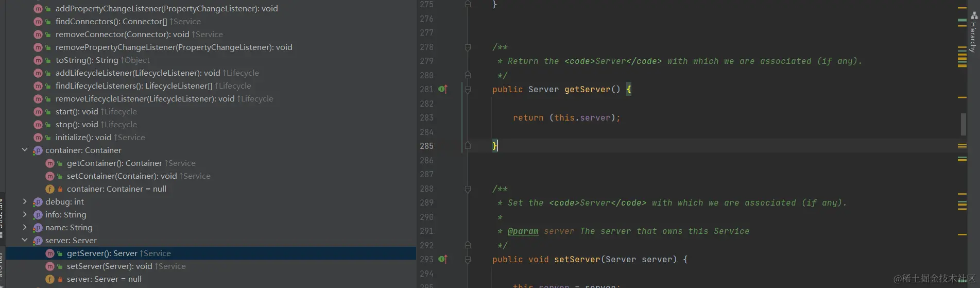Screen dimensions: 980x288
Task: Click method icon beside initialize() in tree
Action: [38, 138]
